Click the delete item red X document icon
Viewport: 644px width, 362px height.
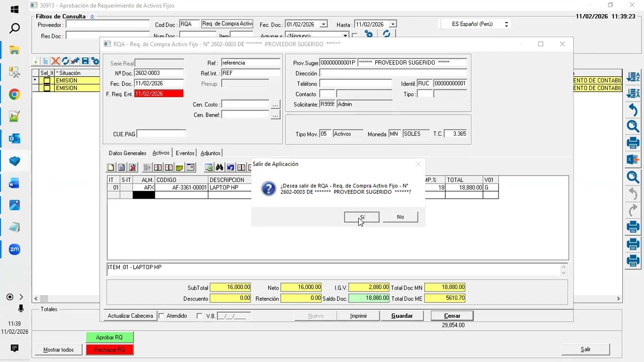[132, 167]
